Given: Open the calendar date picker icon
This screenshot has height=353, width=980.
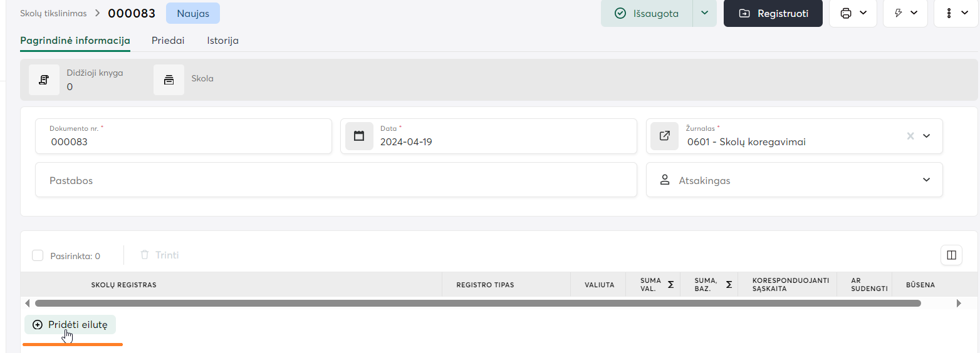Looking at the screenshot, I should 359,136.
